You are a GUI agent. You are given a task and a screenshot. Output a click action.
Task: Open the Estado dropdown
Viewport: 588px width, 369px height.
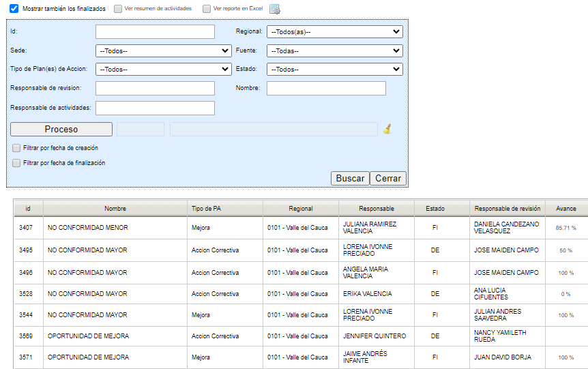coord(334,69)
